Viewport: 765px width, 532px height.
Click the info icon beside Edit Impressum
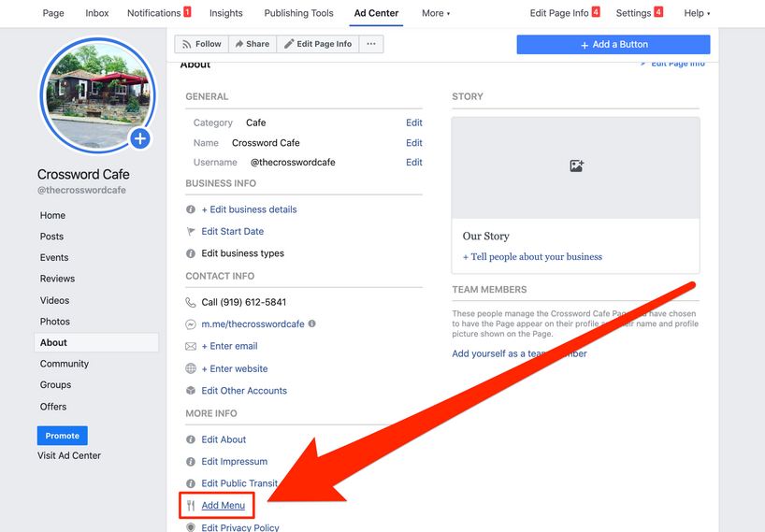coord(190,461)
